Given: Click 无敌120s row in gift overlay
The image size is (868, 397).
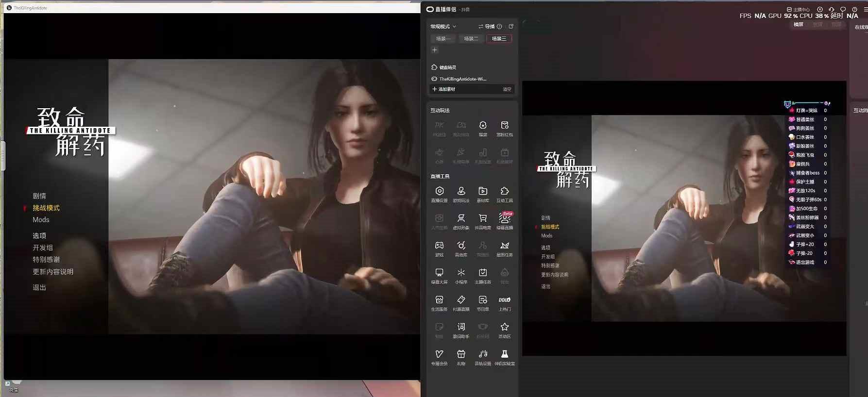Looking at the screenshot, I should pos(808,191).
